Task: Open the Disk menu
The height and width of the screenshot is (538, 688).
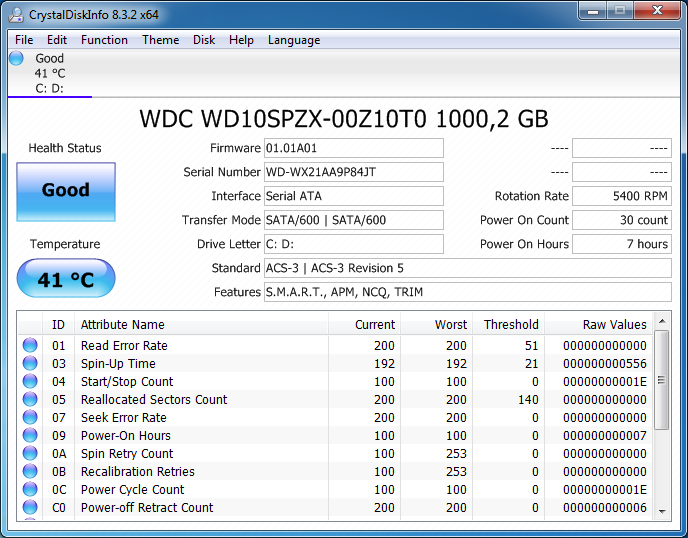Action: click(x=204, y=40)
